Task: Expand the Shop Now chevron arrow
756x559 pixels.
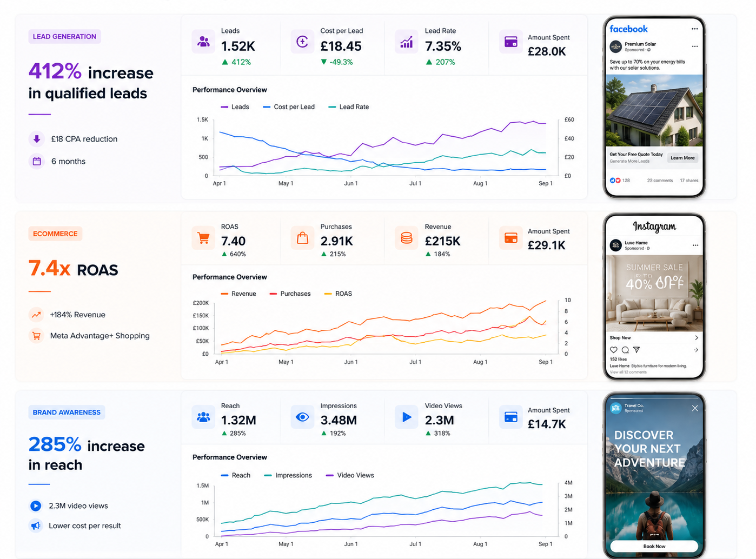Action: (697, 337)
